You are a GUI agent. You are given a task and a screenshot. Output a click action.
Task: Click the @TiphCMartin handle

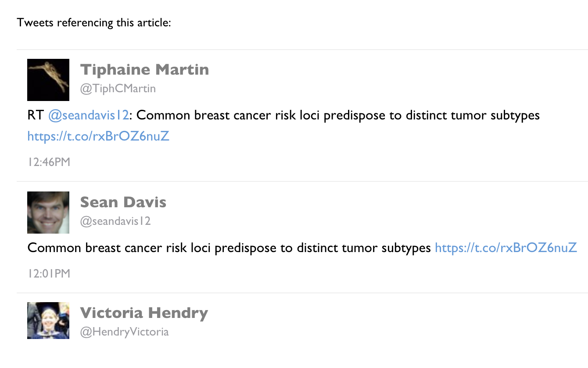pos(118,89)
